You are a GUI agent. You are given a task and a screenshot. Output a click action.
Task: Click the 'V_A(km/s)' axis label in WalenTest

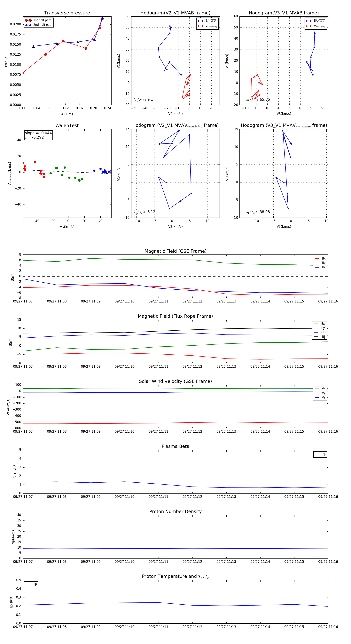coord(67,227)
